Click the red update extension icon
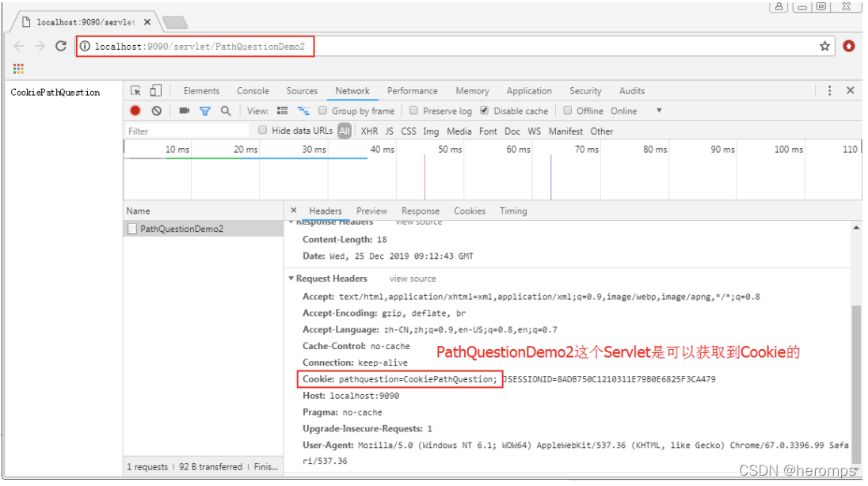Screen dimensions: 868x486 click(x=849, y=46)
